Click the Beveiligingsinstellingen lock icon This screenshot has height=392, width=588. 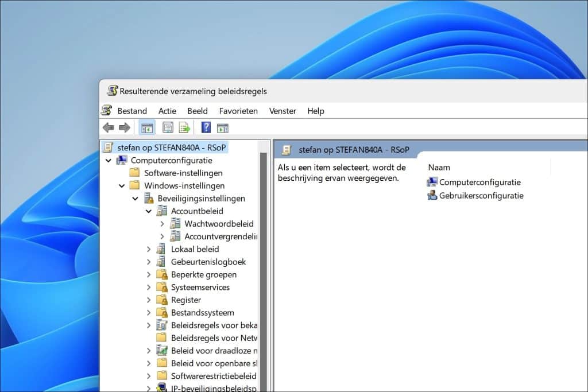[x=149, y=198]
